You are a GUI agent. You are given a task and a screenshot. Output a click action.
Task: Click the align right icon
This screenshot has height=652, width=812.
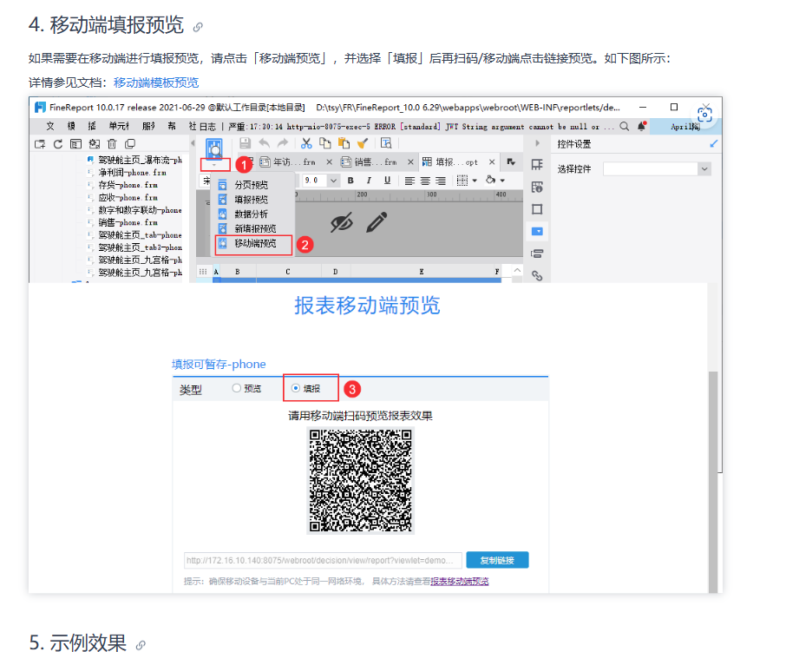coord(441,181)
